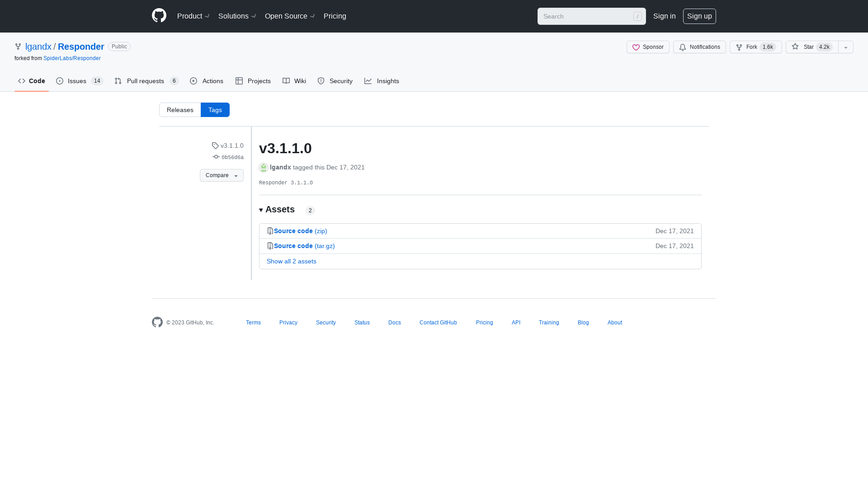Select the Tags view button
Screen dimensions: 868x488
point(215,110)
